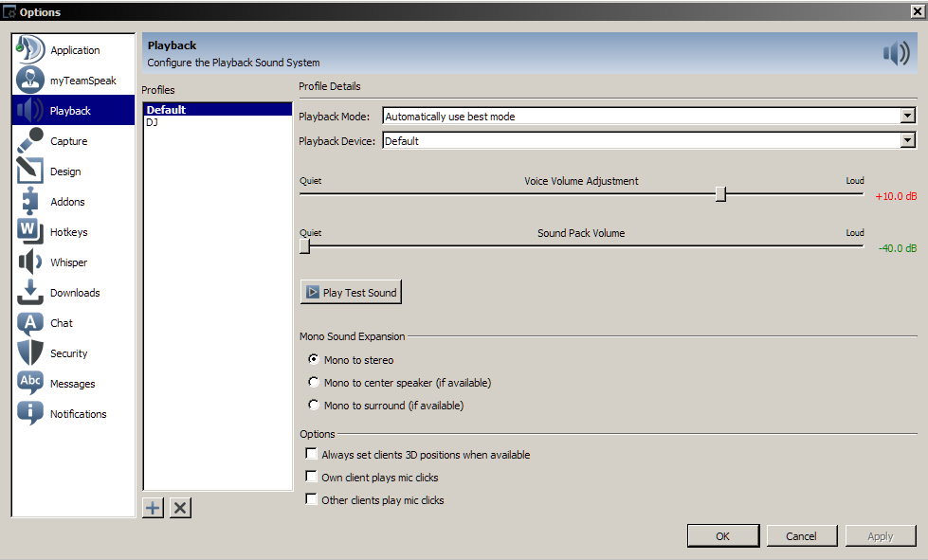Go to Whisper page label

[x=68, y=262]
